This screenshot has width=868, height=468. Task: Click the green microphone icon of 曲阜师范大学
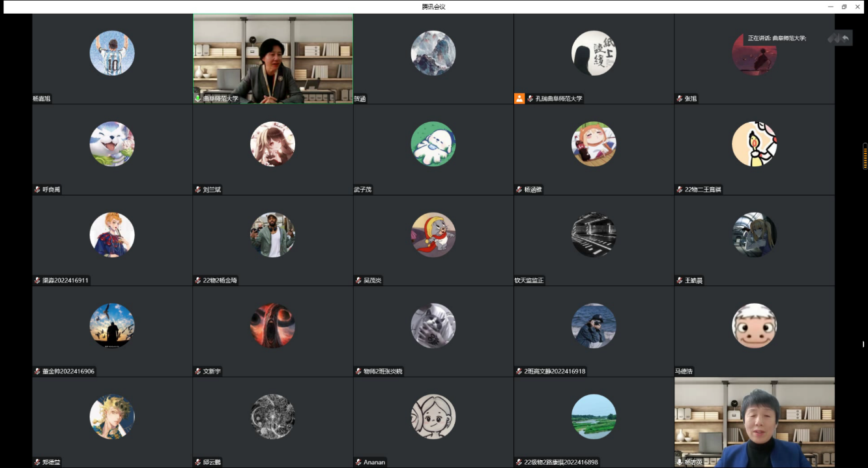(x=197, y=98)
